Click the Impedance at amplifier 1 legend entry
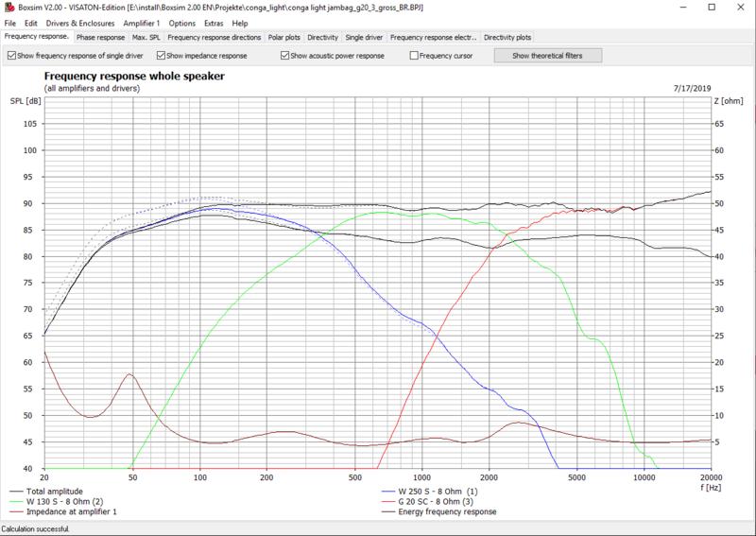 [63, 511]
